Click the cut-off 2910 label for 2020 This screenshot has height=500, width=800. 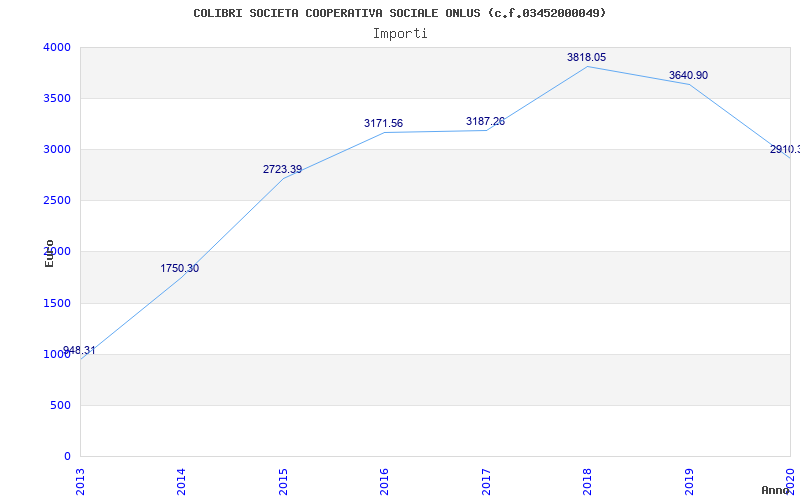coord(785,149)
